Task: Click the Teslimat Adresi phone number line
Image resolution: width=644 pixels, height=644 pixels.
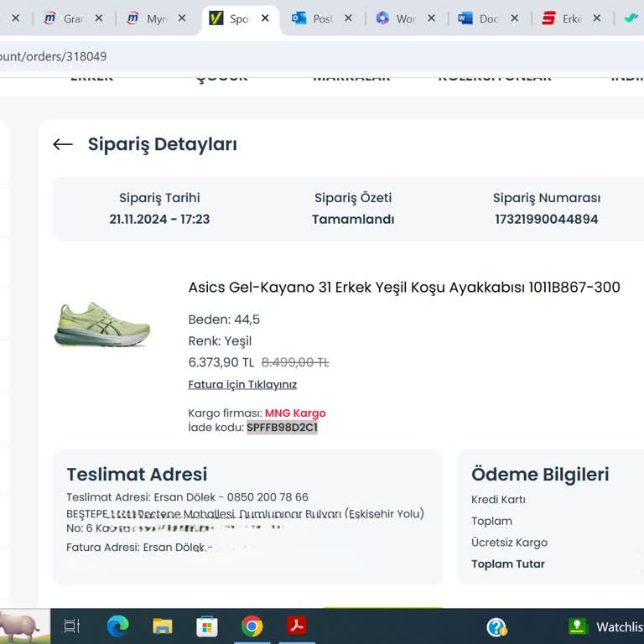Action: point(187,497)
